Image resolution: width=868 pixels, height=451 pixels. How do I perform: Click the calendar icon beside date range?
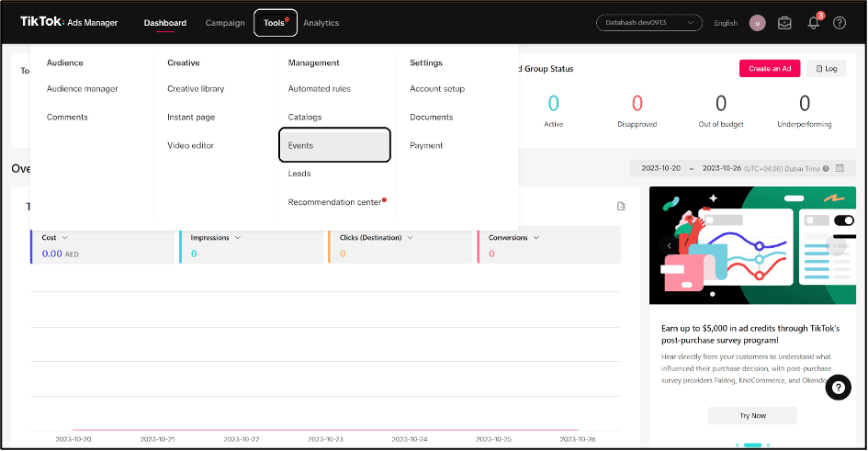pyautogui.click(x=840, y=168)
